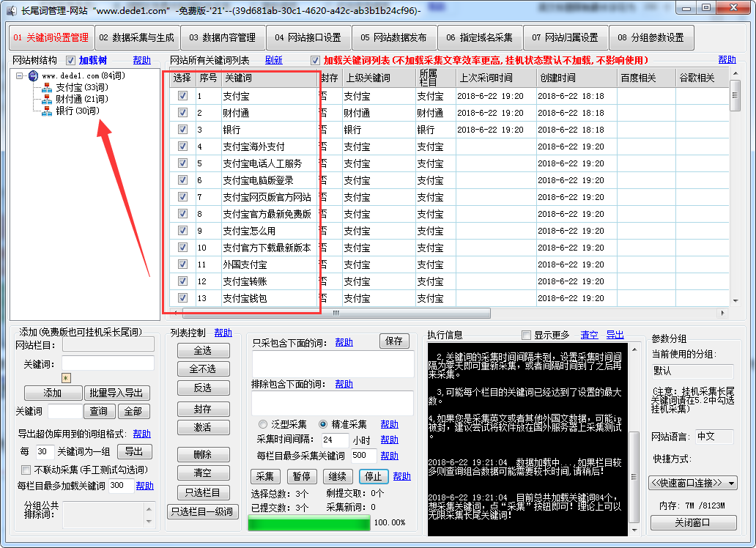Click the green 100.00% progress bar

pos(309,522)
